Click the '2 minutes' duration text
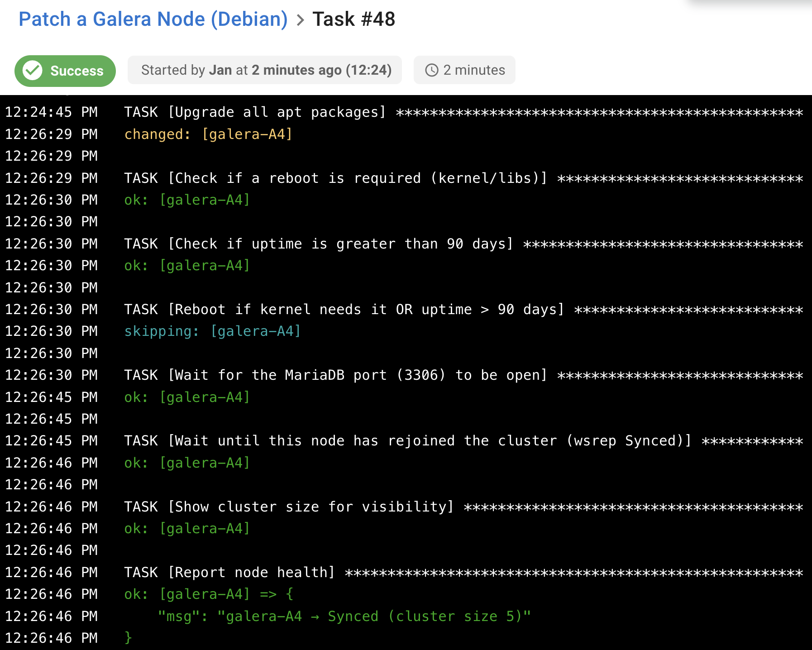The height and width of the screenshot is (650, 812). tap(474, 70)
